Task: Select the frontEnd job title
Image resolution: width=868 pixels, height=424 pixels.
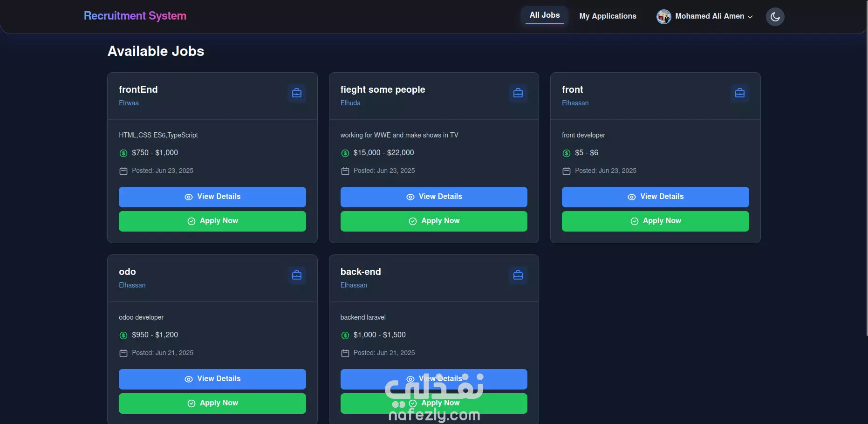Action: [x=138, y=89]
